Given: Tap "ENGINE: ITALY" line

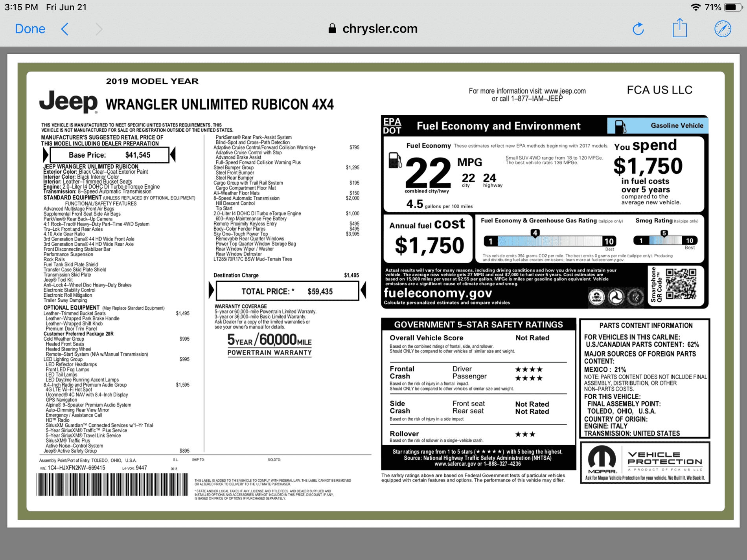Looking at the screenshot, I should pyautogui.click(x=605, y=426).
